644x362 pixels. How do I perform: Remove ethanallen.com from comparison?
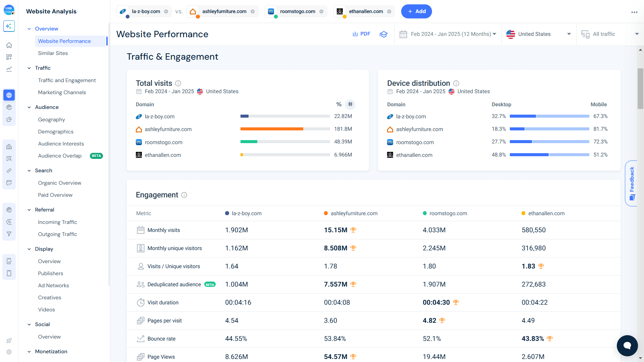click(x=389, y=11)
